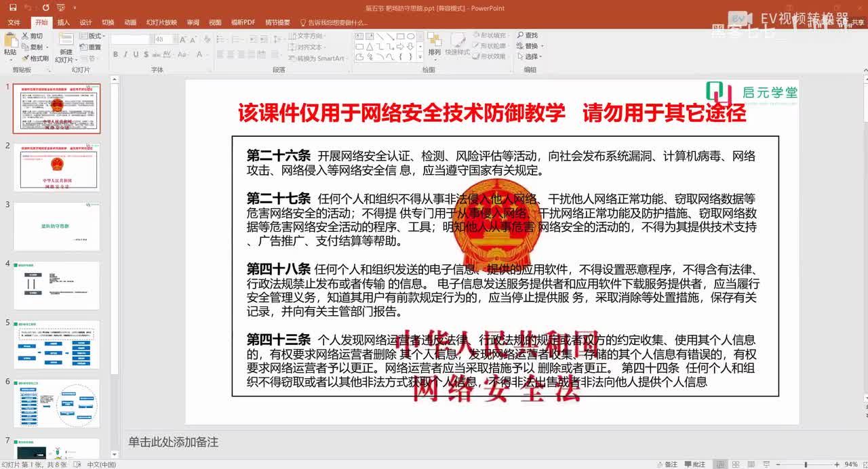Viewport: 868px width, 469px height.
Task: Click the Save icon in quick access toolbar
Action: point(13,8)
